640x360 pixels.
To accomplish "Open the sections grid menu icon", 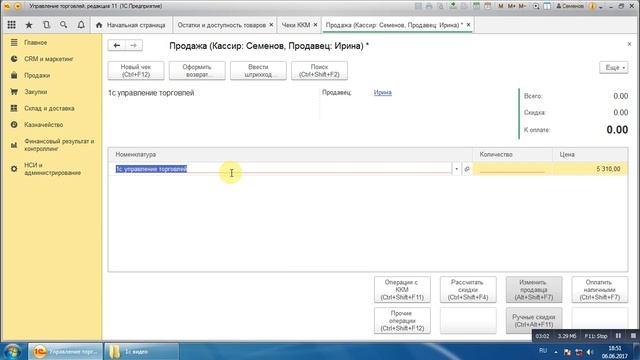I will [11, 25].
